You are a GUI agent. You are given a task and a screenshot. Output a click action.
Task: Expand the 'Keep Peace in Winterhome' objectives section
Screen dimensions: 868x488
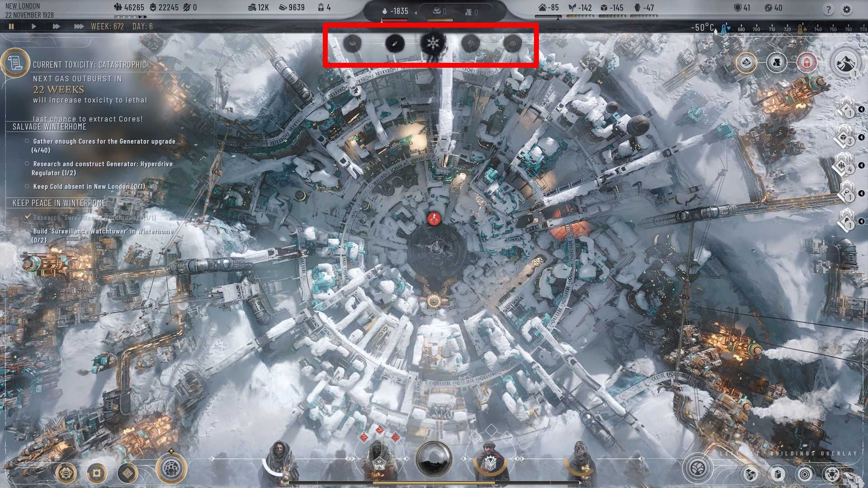(x=60, y=203)
